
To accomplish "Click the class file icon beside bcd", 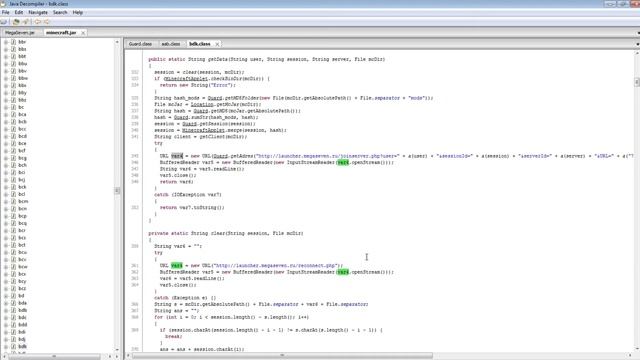I will pos(13,136).
